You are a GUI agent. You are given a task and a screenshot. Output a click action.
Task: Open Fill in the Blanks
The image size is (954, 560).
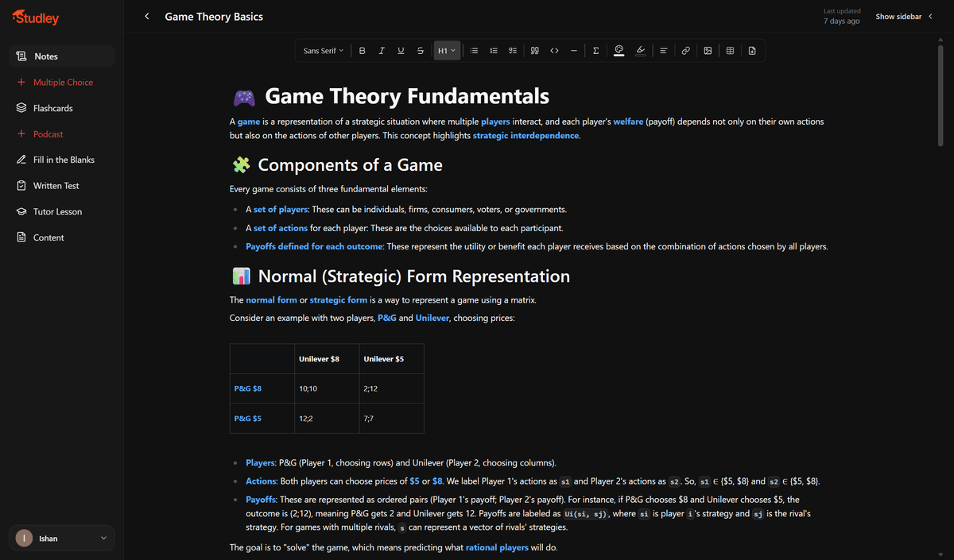point(62,160)
